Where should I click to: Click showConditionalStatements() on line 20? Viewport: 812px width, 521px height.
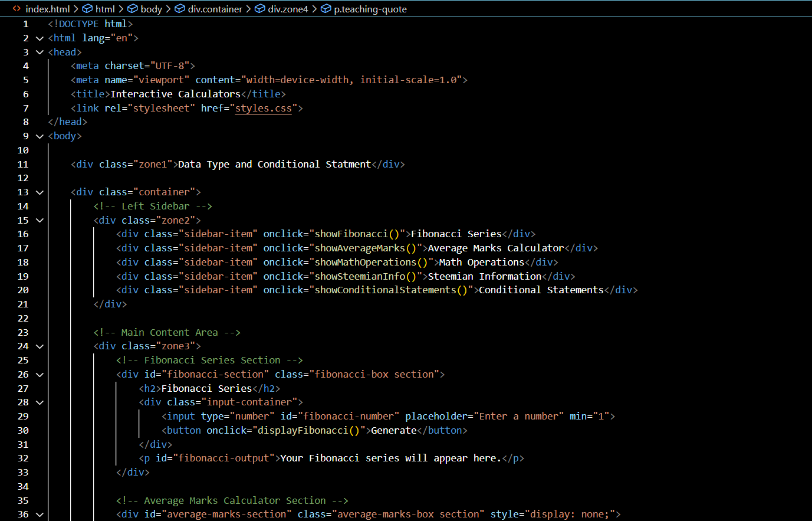tap(392, 290)
